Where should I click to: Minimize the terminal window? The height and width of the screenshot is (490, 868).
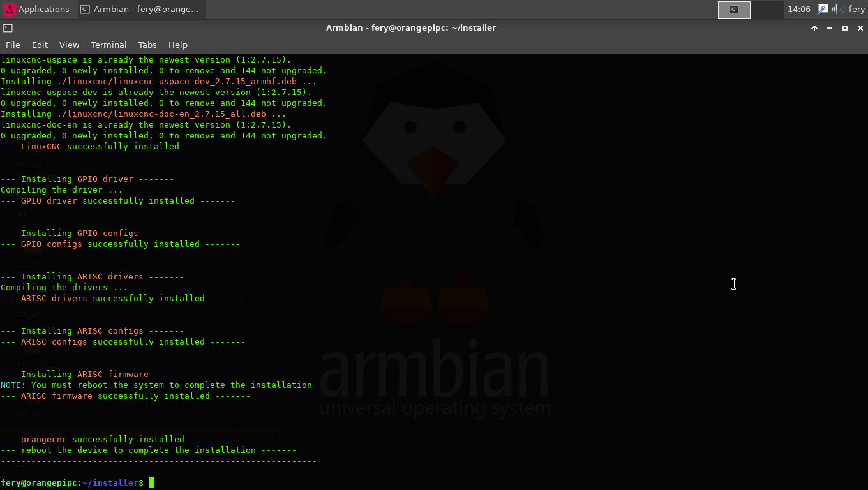[830, 28]
